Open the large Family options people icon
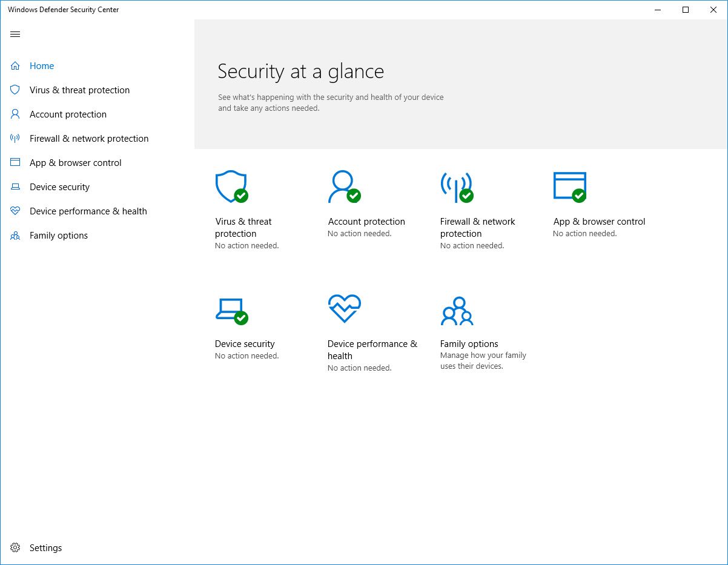 click(457, 311)
